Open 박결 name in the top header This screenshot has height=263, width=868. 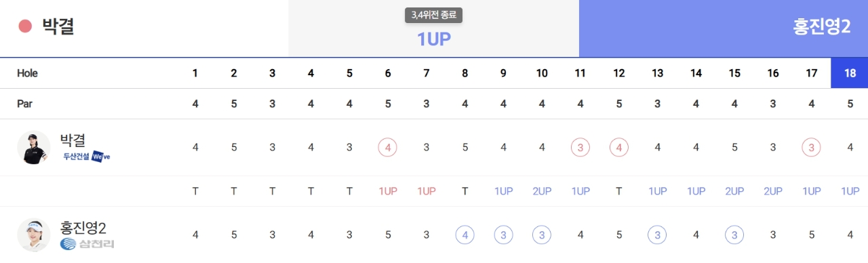[58, 26]
